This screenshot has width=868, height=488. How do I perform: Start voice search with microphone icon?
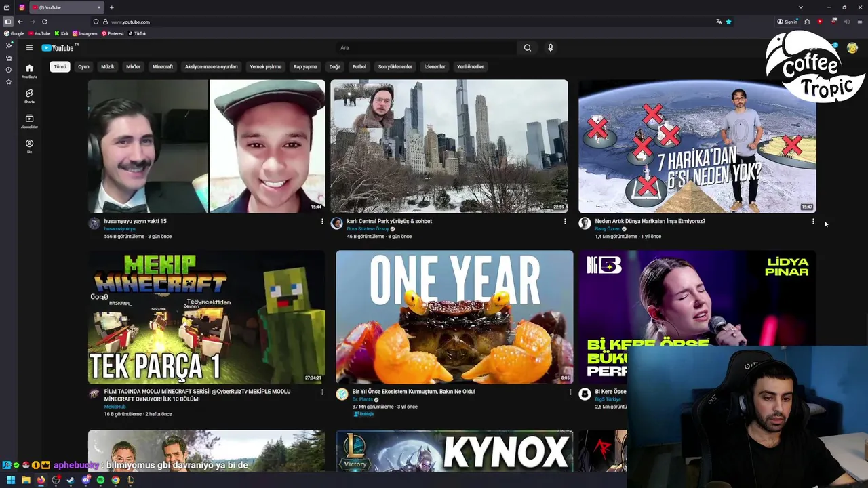click(x=550, y=47)
